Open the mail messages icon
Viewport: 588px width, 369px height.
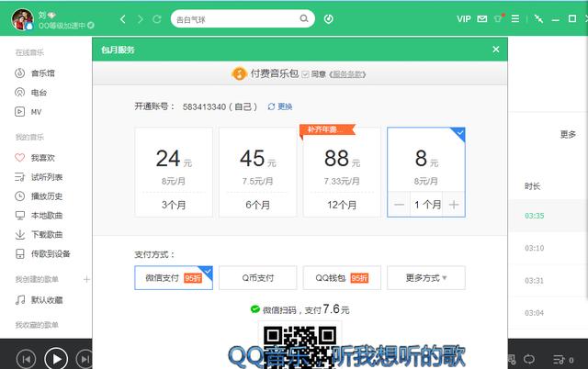coord(481,18)
